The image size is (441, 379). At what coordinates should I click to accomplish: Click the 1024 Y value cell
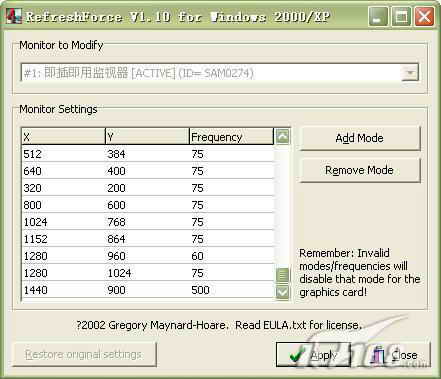119,273
